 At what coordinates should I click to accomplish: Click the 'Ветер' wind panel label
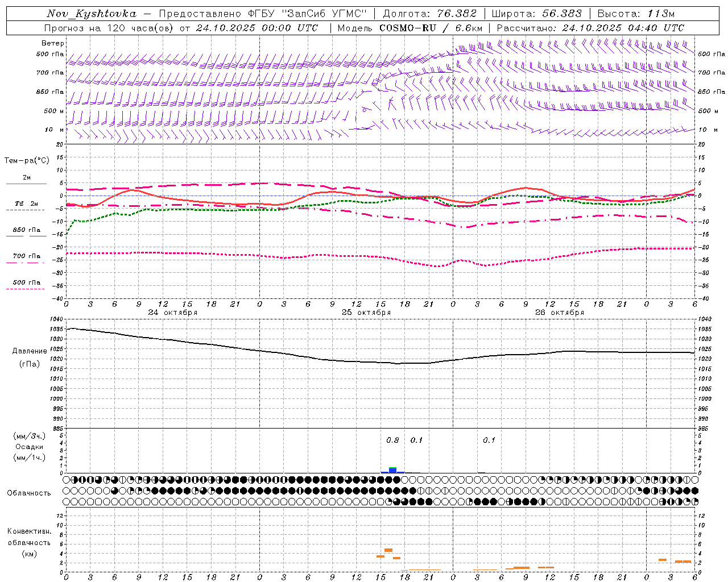pyautogui.click(x=53, y=43)
